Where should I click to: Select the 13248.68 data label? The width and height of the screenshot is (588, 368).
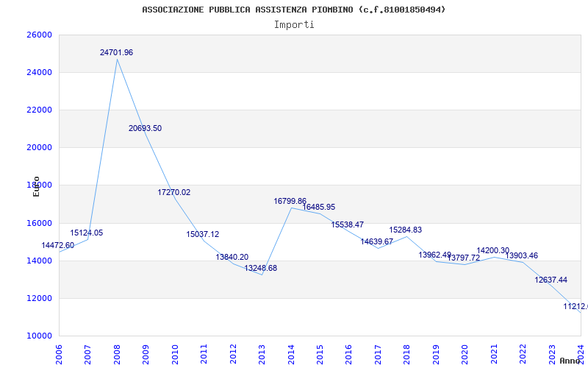261,268
